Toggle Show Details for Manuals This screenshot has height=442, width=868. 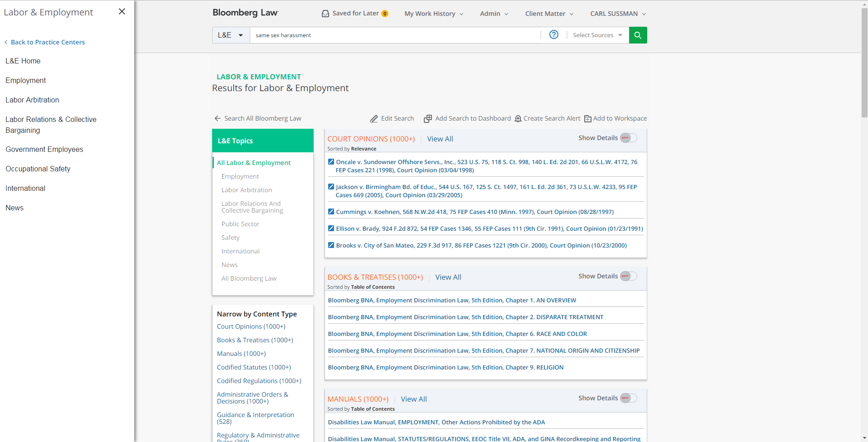click(x=628, y=398)
